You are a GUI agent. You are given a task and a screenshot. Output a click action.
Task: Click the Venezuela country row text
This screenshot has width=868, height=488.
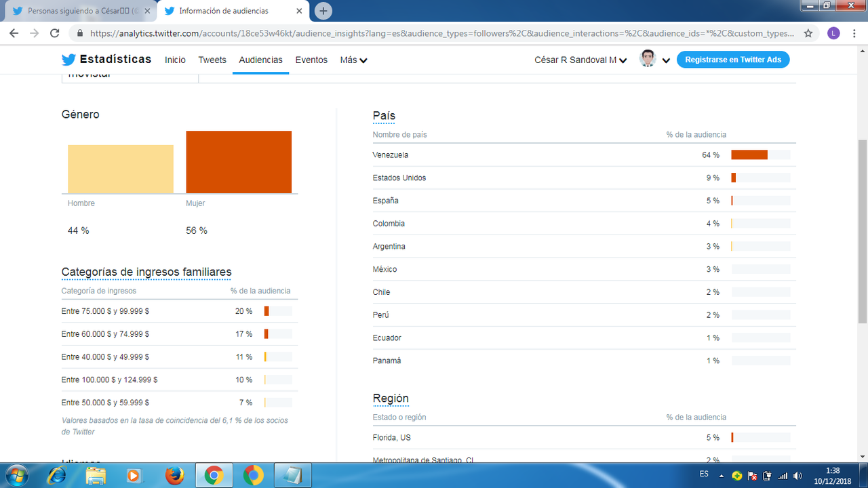point(391,155)
